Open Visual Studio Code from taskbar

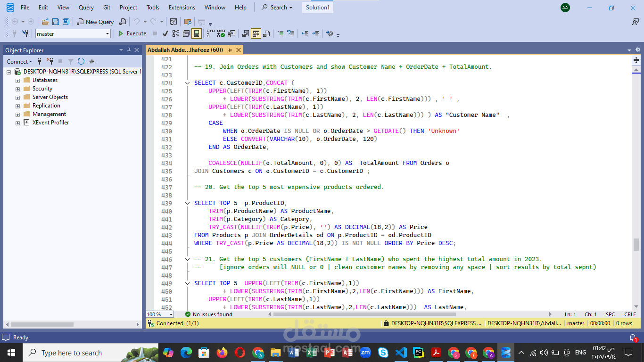click(x=401, y=353)
